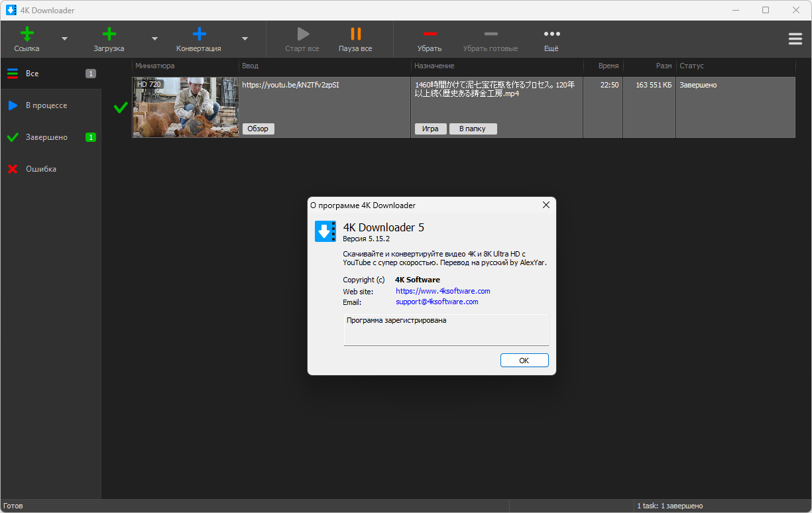812x513 pixels.
Task: Click the gray count badge next to Все
Action: (91, 74)
